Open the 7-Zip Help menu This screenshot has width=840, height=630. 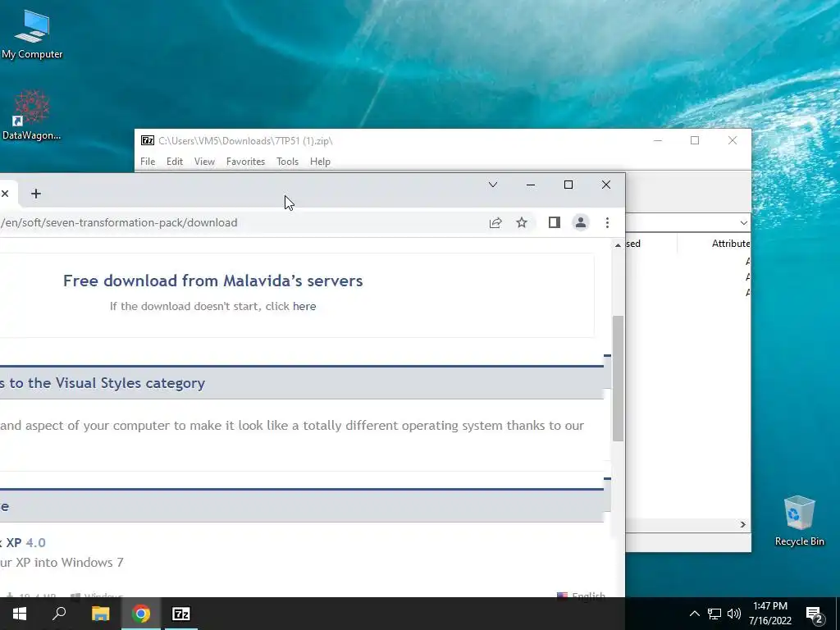(320, 162)
